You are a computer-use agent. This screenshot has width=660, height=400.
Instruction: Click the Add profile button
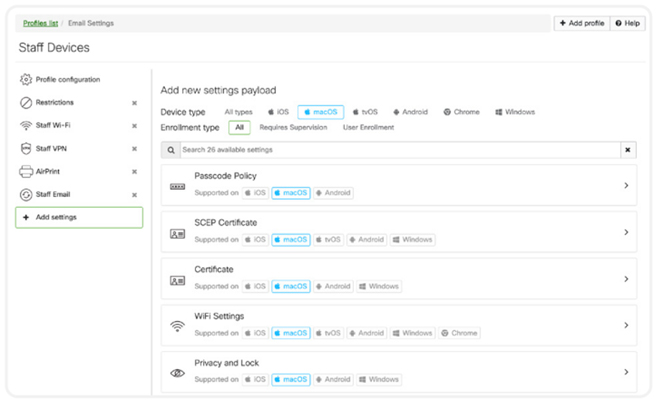tap(580, 22)
